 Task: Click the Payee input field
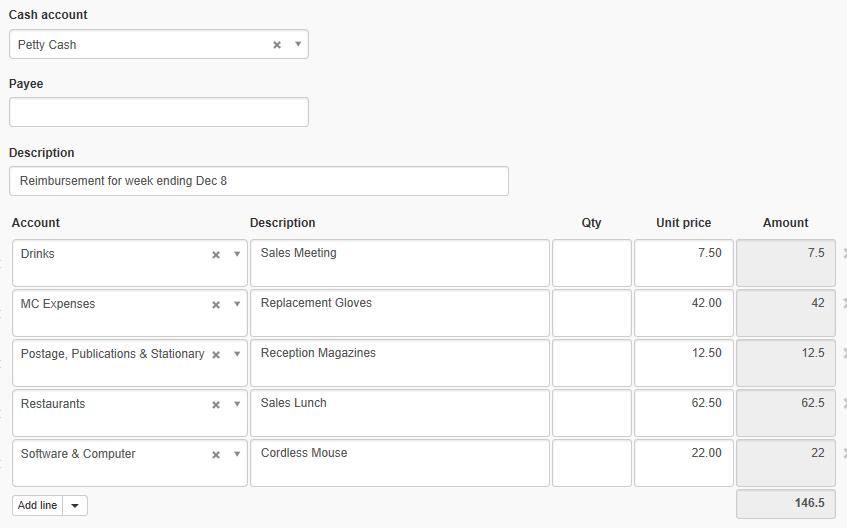(x=159, y=112)
